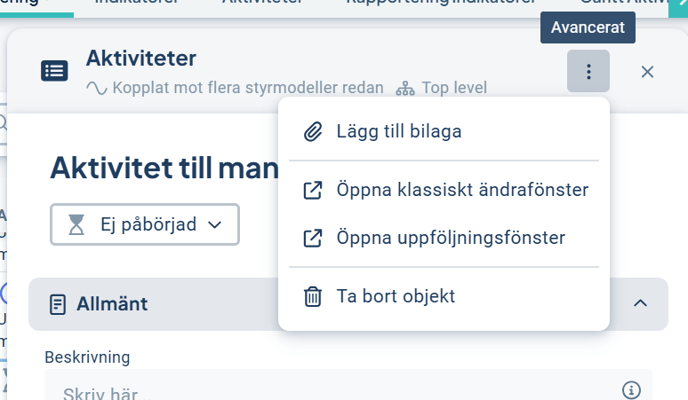
Task: Collapse the Allmänt section chevron
Action: (x=641, y=303)
